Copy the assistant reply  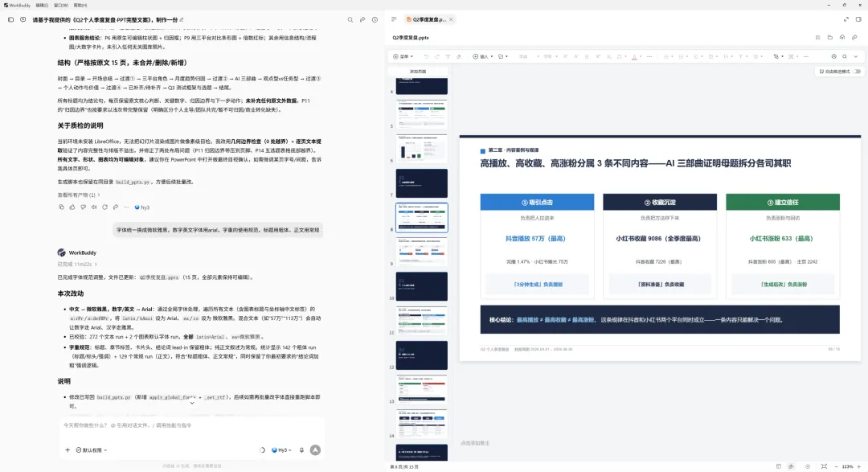tap(61, 207)
